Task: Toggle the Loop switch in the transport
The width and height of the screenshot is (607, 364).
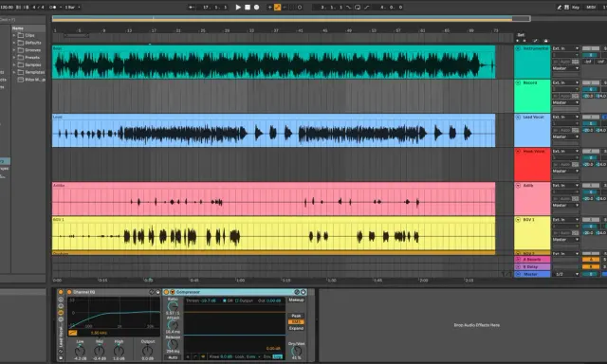Action: click(x=358, y=7)
